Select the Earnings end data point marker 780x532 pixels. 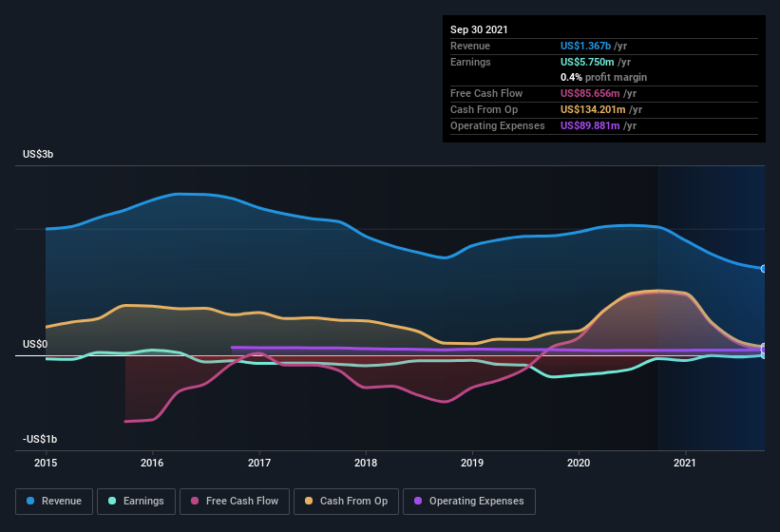(x=764, y=355)
